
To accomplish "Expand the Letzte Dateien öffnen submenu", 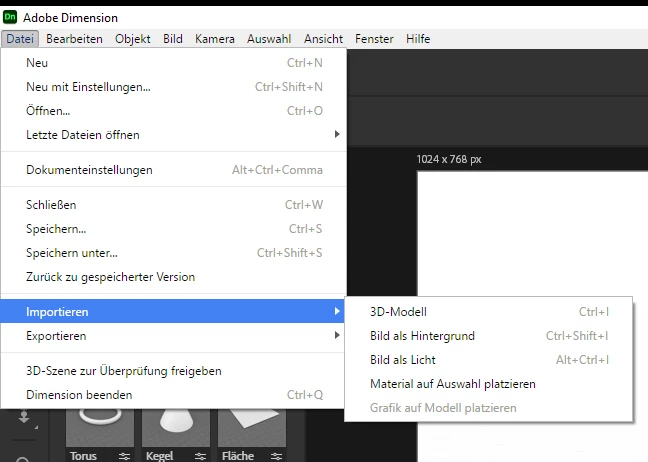I will (x=173, y=135).
